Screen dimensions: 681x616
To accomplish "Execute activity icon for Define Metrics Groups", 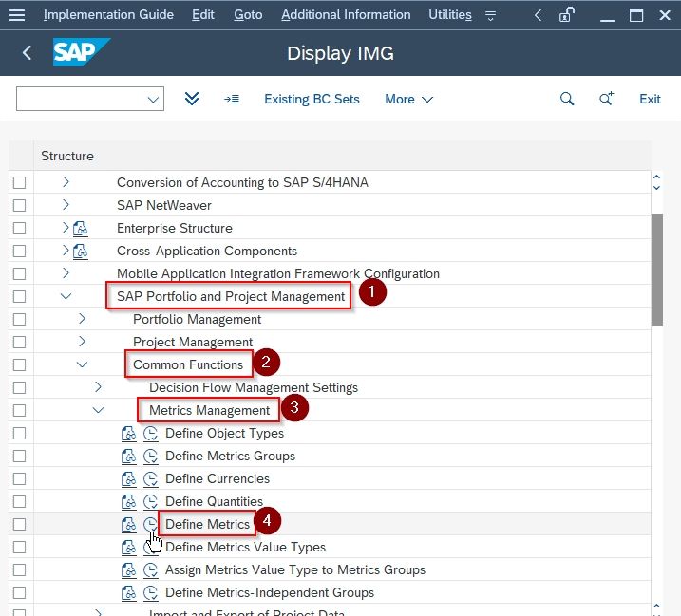I will (150, 456).
